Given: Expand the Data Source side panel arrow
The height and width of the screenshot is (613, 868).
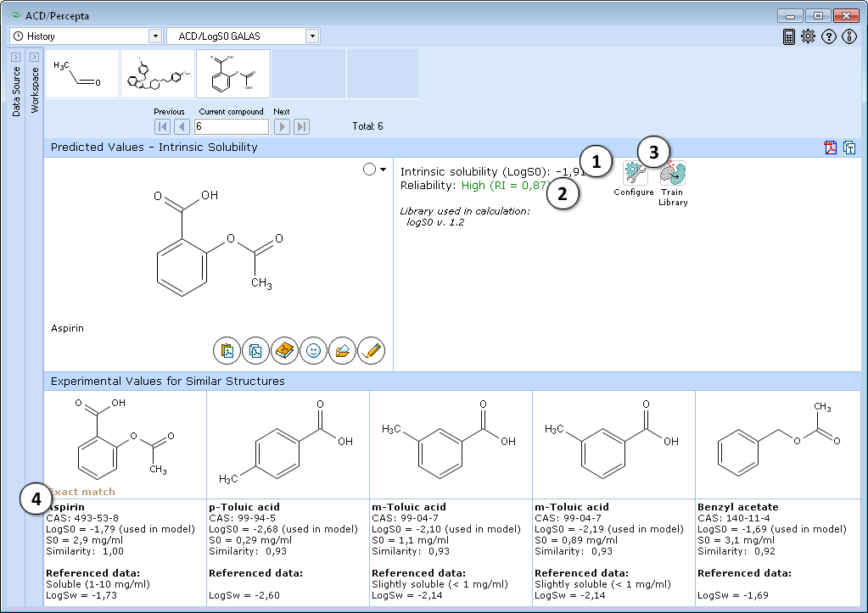Looking at the screenshot, I should point(16,57).
